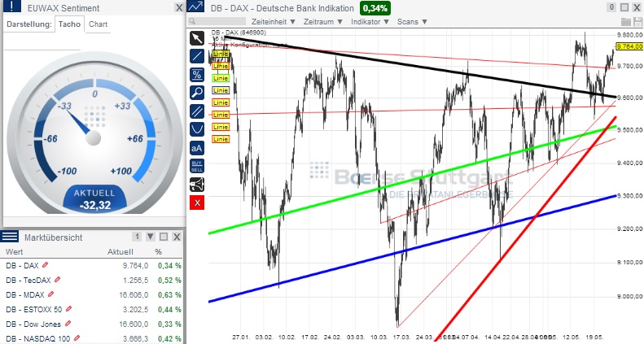The height and width of the screenshot is (344, 644).
Task: Click the 0 counter button in chart header
Action: point(611,7)
